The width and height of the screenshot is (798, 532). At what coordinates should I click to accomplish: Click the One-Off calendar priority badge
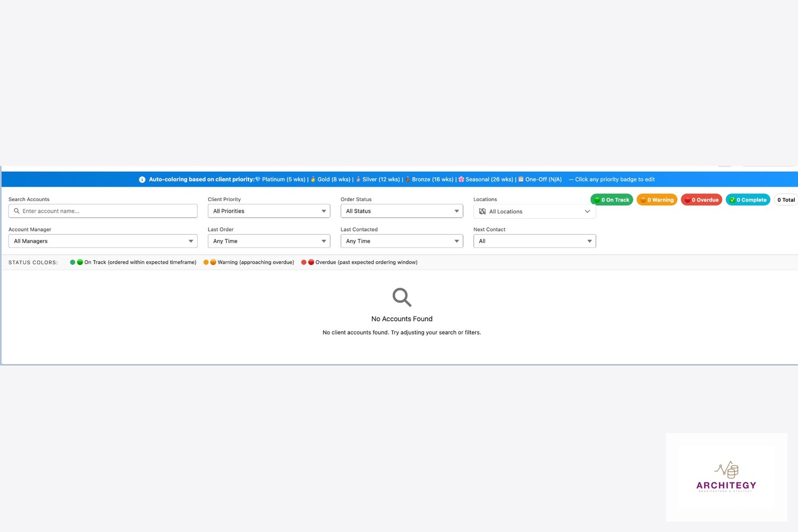(x=521, y=179)
